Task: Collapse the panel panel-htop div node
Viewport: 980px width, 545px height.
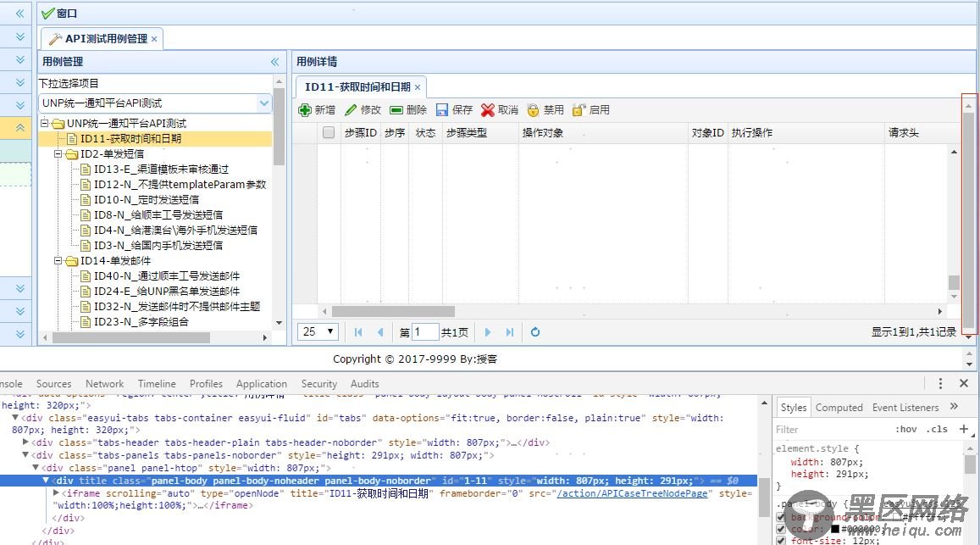Action: tap(36, 467)
